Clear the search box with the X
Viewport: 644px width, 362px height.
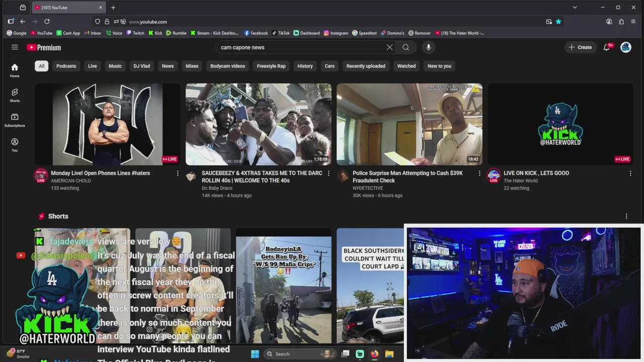pyautogui.click(x=389, y=47)
